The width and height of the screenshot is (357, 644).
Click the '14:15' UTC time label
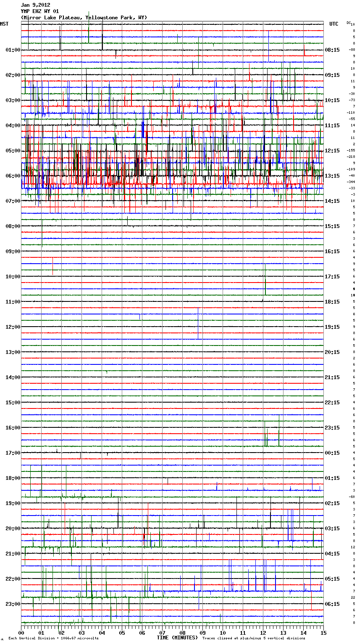tap(332, 201)
